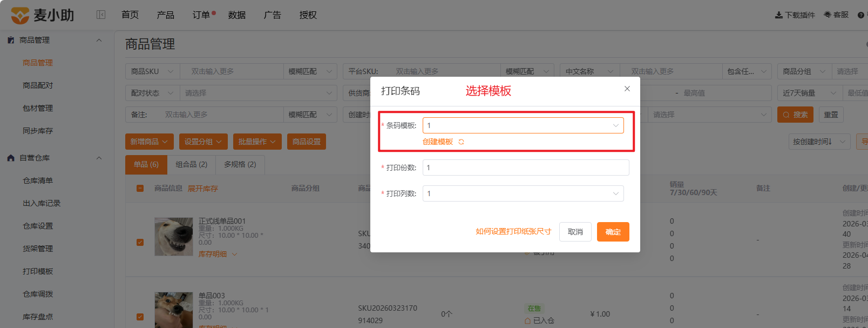868x328 pixels.
Task: Click the 商品设置 button
Action: tap(307, 142)
